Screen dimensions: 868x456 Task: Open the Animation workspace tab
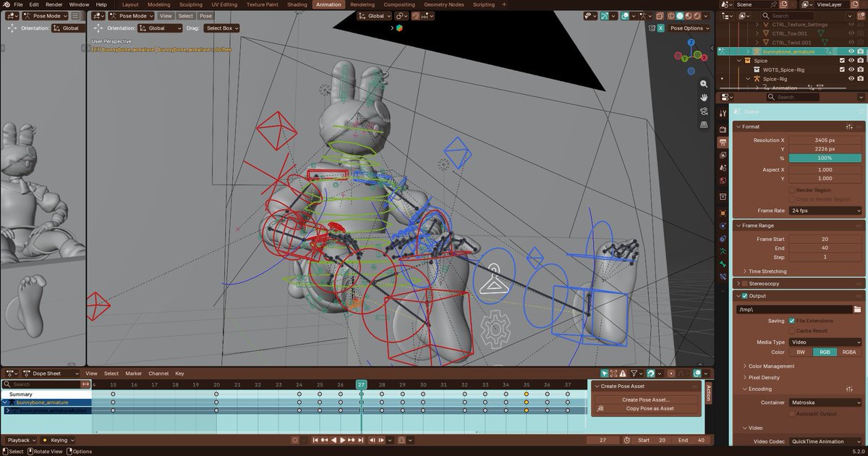pos(328,4)
